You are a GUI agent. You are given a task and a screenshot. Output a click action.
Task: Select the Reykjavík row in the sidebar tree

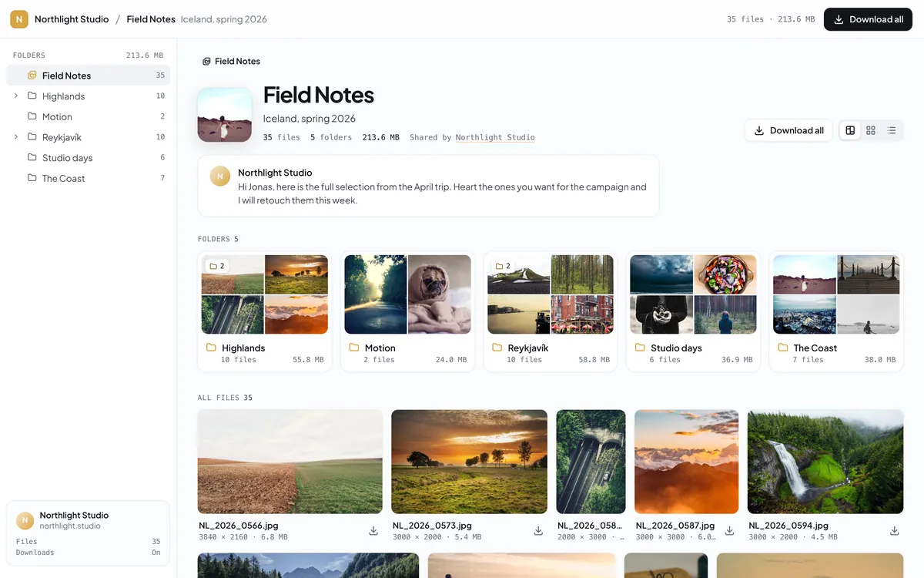tap(88, 137)
